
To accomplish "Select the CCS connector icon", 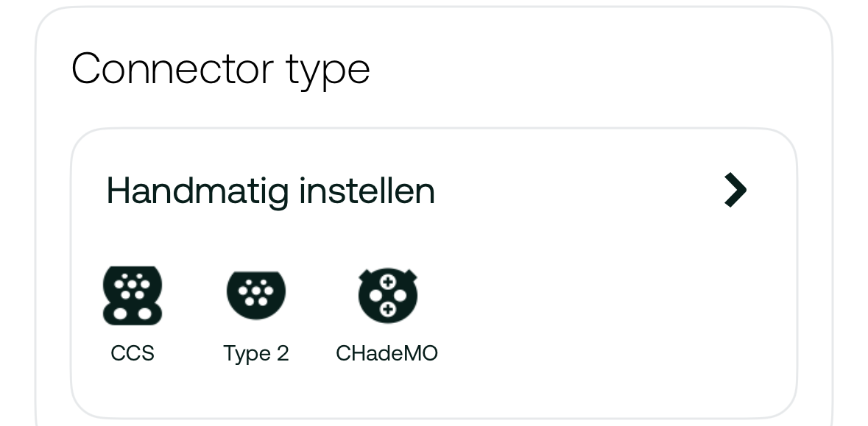I will [x=133, y=296].
